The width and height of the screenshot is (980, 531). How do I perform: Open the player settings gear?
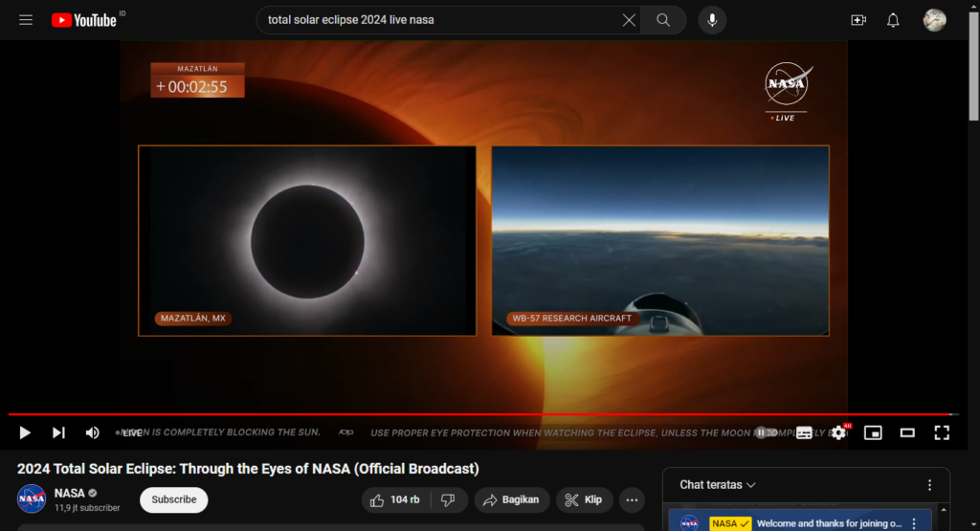click(x=838, y=432)
